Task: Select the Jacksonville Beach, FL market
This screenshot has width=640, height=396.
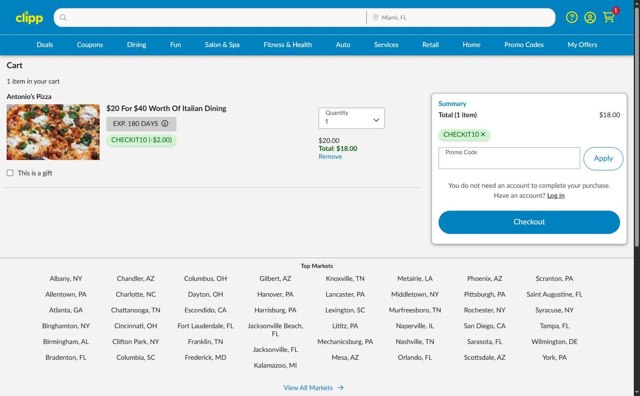Action: pos(275,330)
